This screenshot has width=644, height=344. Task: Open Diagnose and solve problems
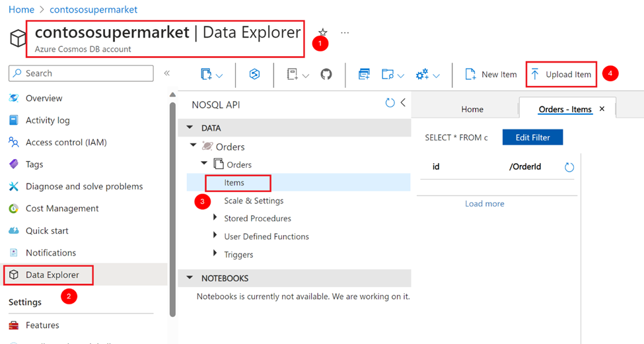click(84, 186)
